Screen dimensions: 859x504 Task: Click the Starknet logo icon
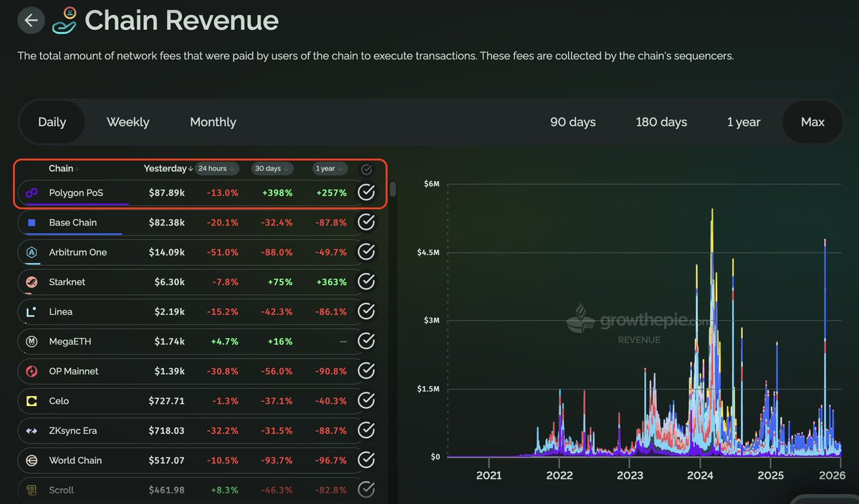[x=32, y=282]
